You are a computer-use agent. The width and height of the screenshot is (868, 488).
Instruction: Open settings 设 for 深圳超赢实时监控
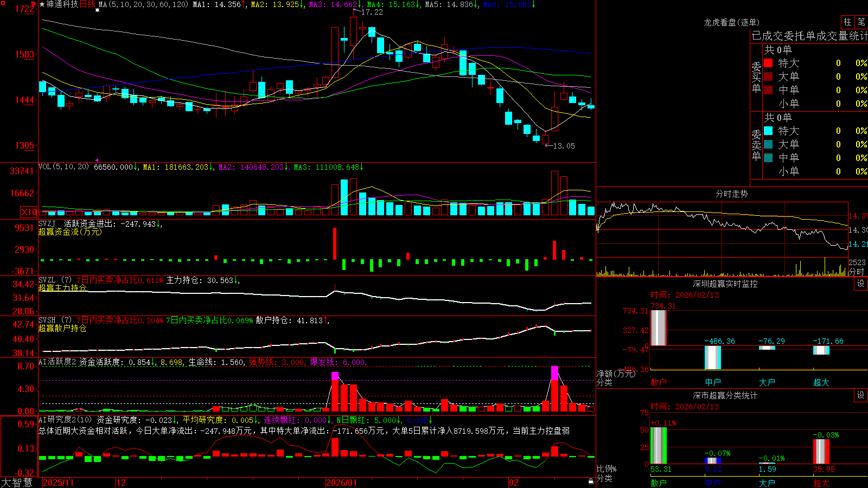pos(861,284)
